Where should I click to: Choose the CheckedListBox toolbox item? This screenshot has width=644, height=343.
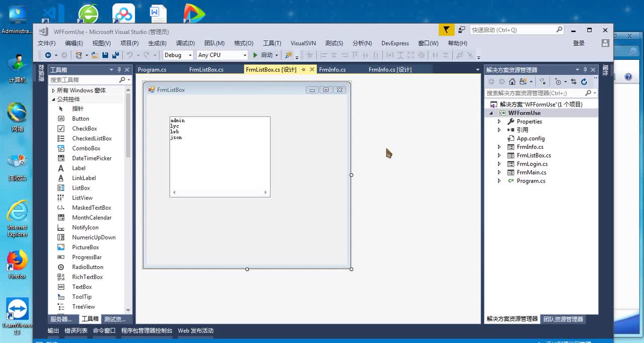[92, 138]
